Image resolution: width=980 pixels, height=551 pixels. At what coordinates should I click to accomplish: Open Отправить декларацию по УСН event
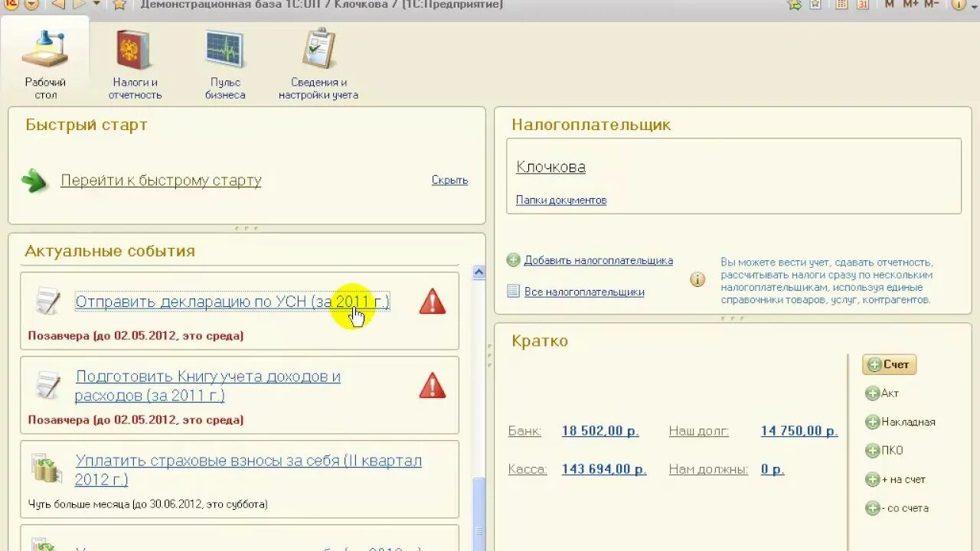233,302
